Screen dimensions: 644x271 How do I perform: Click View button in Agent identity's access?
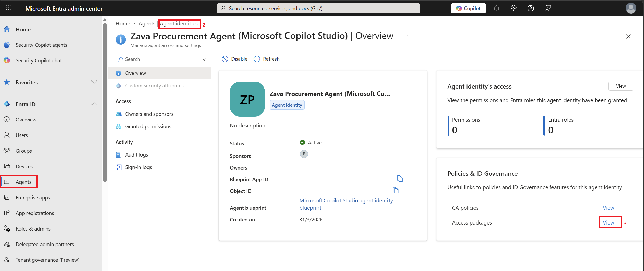coord(621,86)
